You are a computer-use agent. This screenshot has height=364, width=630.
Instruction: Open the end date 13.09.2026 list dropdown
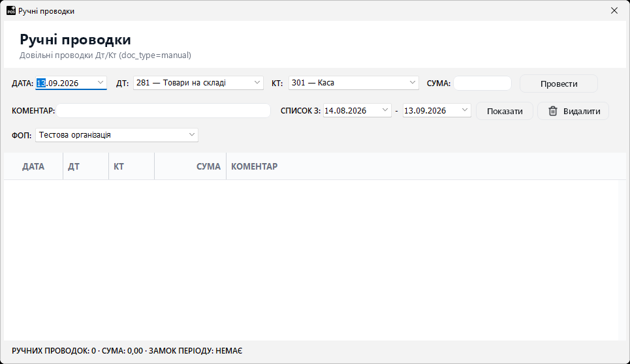(x=464, y=110)
